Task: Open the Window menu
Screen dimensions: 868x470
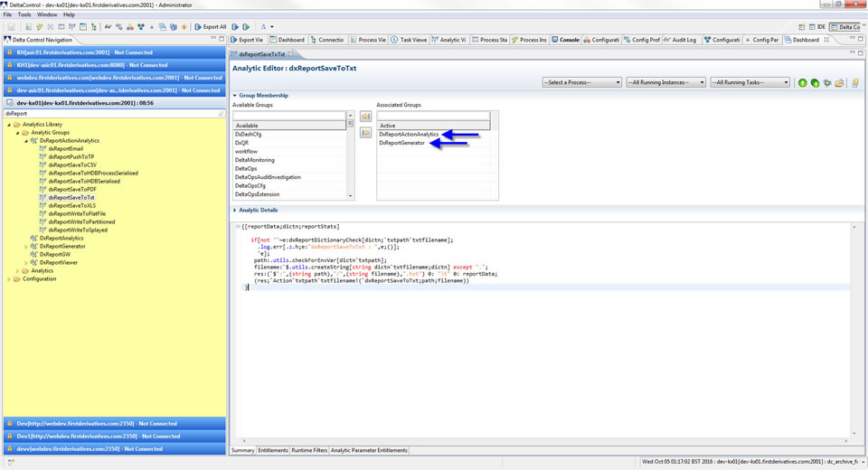Action: (46, 14)
